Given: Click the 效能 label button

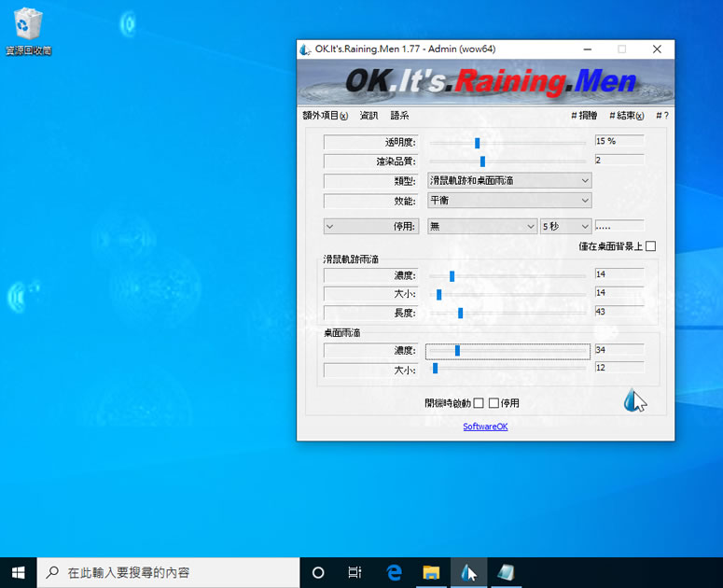Looking at the screenshot, I should coord(371,201).
